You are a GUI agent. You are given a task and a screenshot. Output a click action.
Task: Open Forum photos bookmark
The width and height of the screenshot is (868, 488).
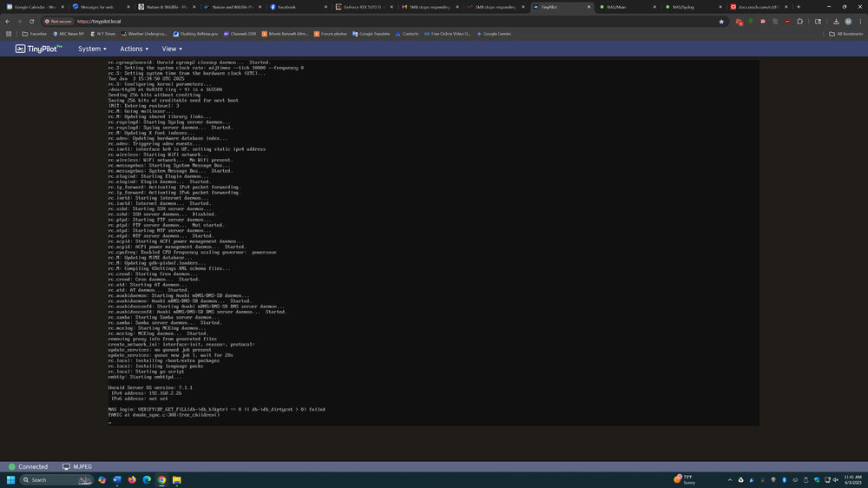click(331, 34)
